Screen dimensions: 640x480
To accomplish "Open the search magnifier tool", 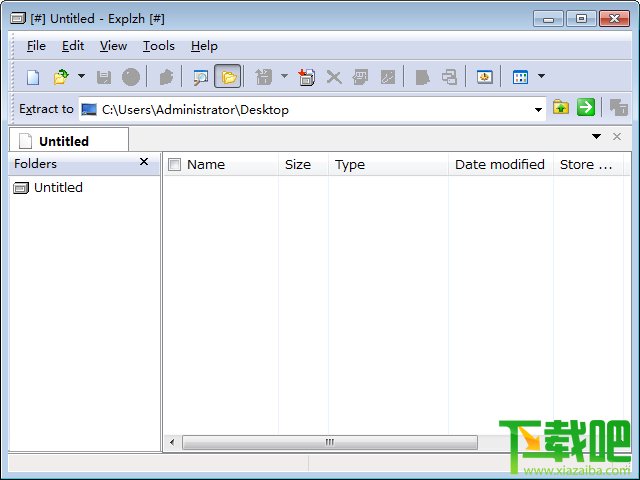I will click(200, 77).
